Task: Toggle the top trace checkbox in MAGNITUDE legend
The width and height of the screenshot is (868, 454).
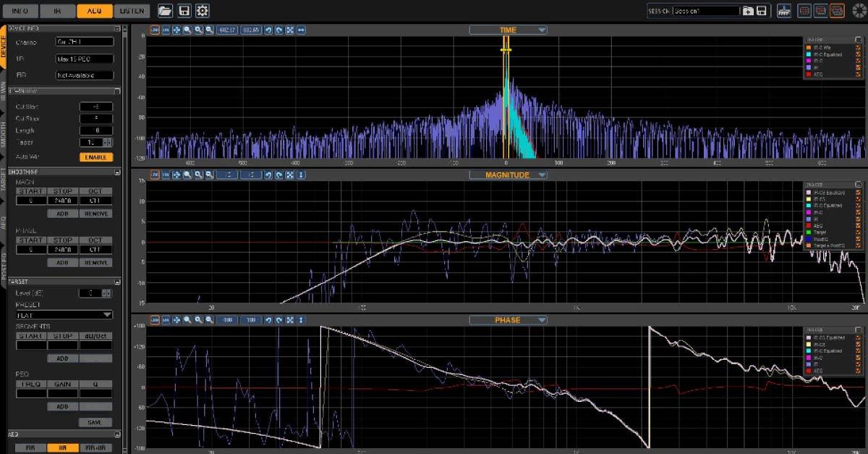Action: [x=858, y=193]
